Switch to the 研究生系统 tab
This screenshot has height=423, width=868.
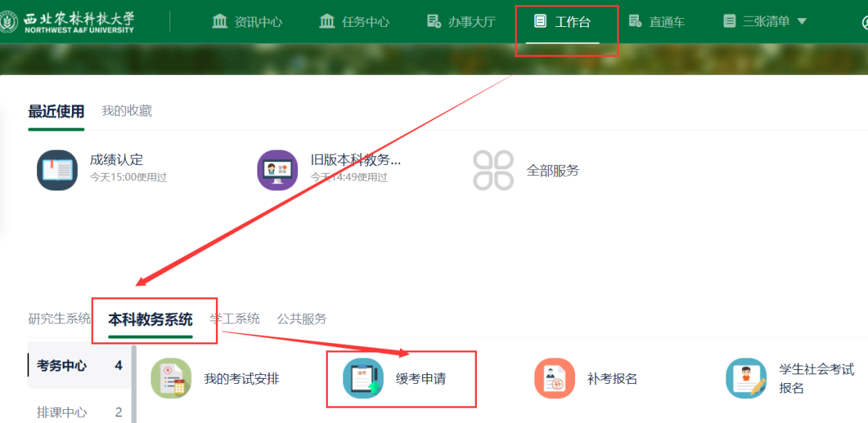pos(60,318)
